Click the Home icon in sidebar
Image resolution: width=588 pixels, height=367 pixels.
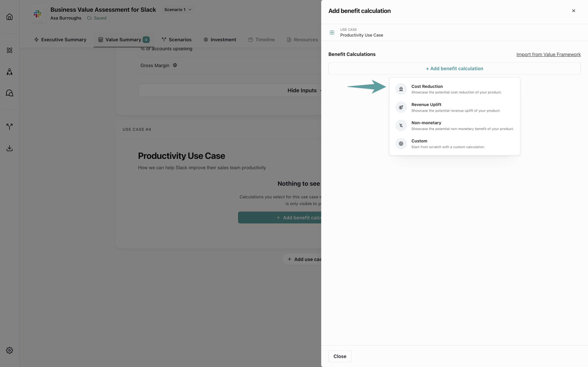(x=10, y=17)
